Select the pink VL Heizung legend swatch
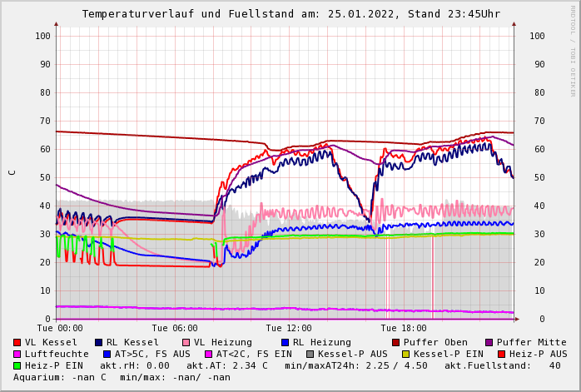This screenshot has width=581, height=392. tap(186, 342)
